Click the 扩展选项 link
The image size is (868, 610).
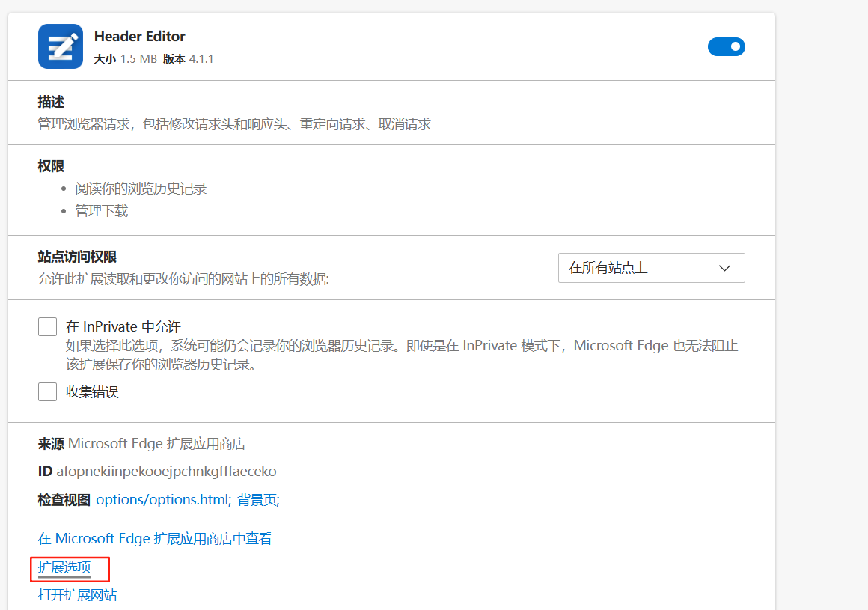[64, 567]
